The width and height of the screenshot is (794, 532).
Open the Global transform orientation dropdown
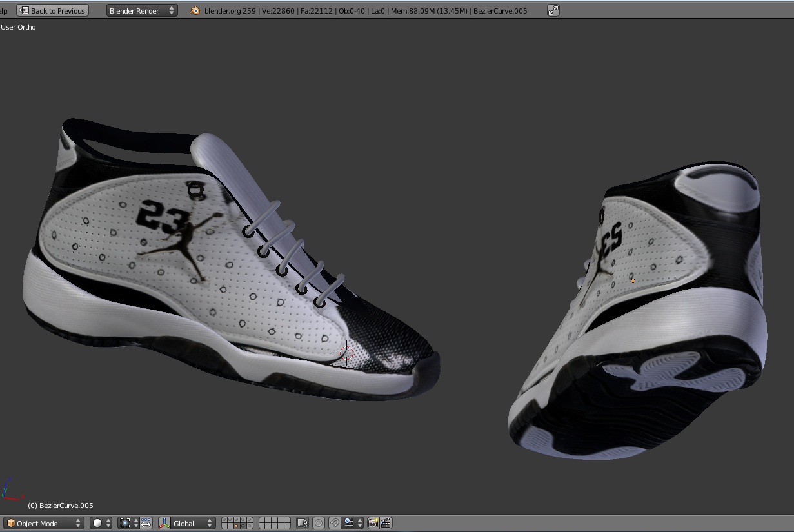[x=194, y=523]
